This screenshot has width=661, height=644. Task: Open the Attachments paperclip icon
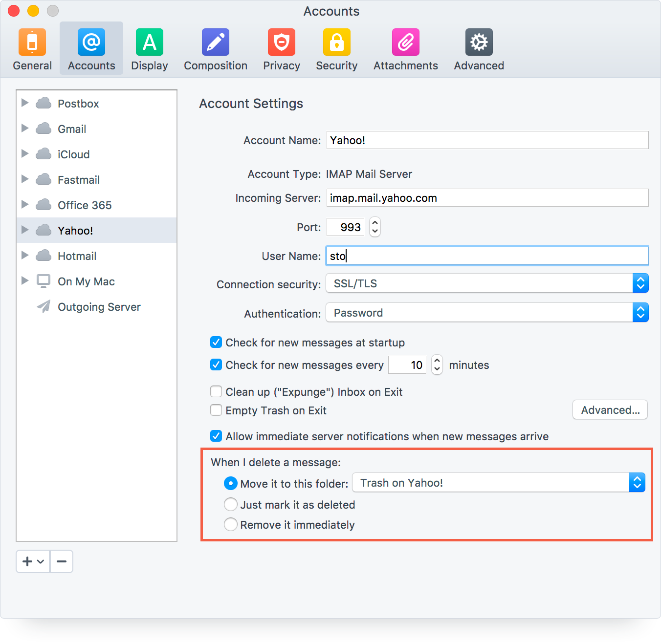(x=405, y=42)
